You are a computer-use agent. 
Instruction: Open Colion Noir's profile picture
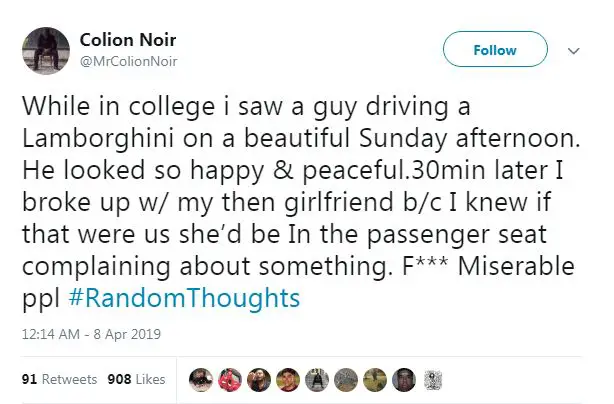pos(44,48)
